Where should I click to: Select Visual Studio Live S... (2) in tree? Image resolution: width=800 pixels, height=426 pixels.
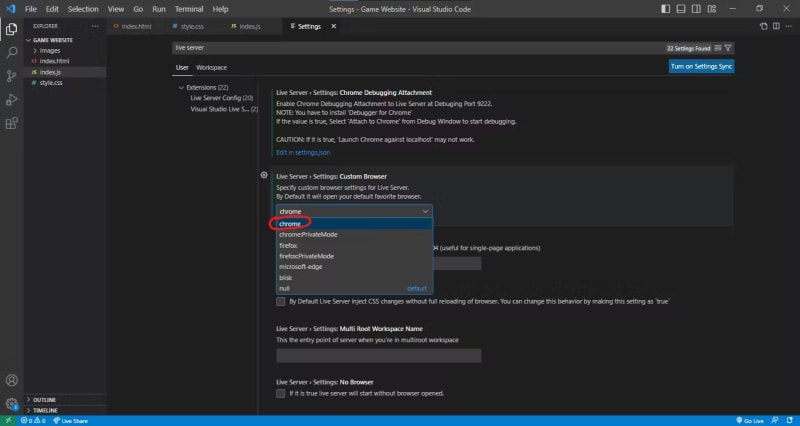224,109
